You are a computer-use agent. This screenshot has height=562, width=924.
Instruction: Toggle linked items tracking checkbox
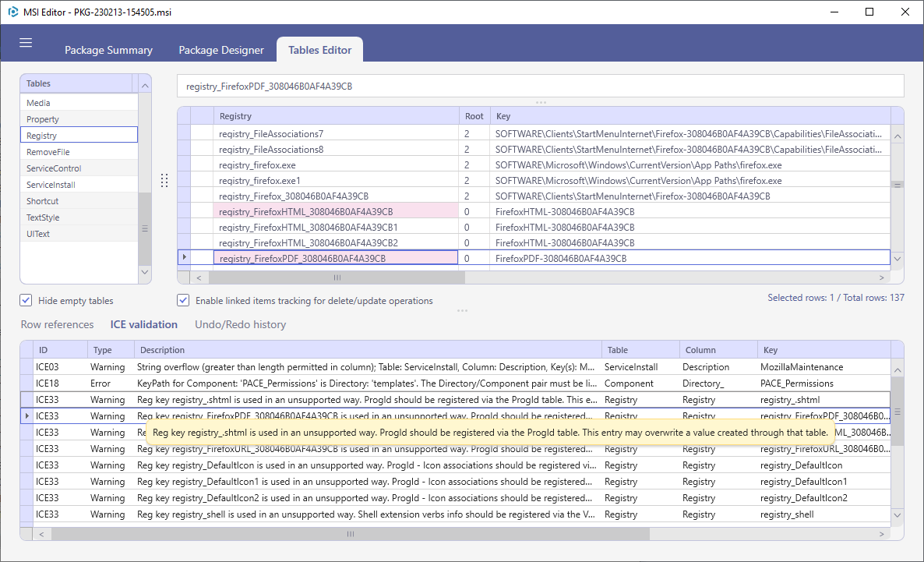tap(183, 300)
